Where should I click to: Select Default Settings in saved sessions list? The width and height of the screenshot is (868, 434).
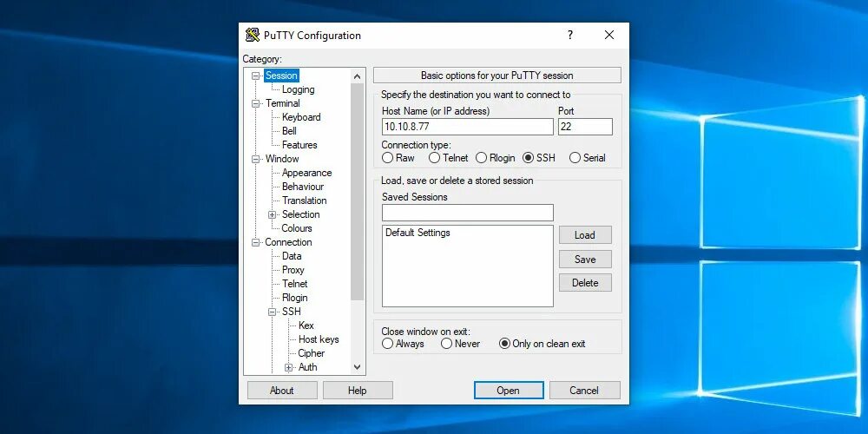pyautogui.click(x=418, y=233)
